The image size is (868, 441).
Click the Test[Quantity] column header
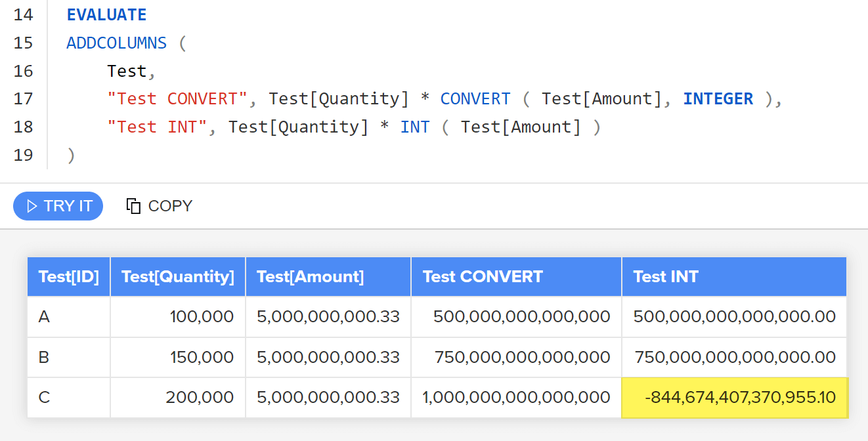[x=177, y=276]
